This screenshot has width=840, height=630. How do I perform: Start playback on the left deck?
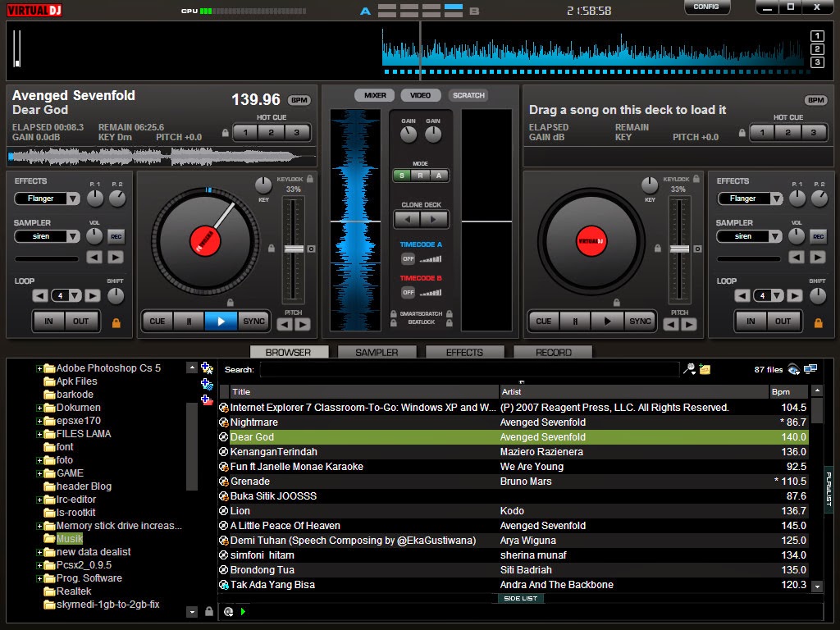[221, 322]
